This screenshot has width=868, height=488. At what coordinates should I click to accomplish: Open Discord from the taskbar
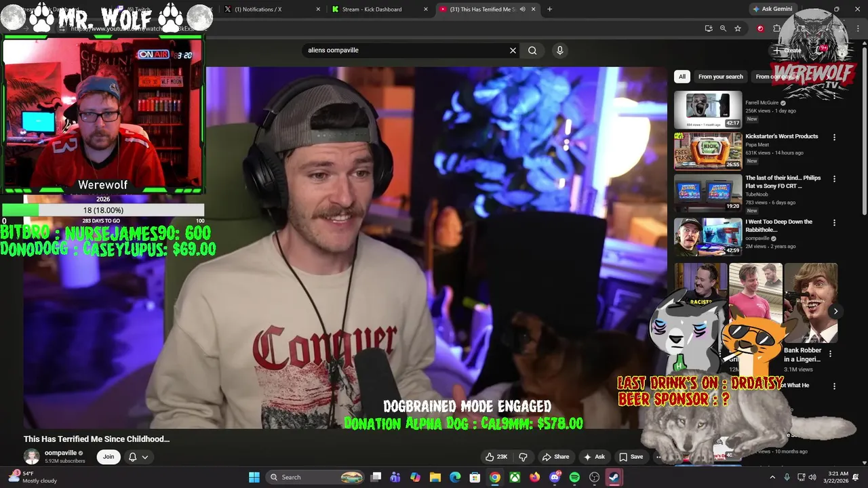coord(555,477)
